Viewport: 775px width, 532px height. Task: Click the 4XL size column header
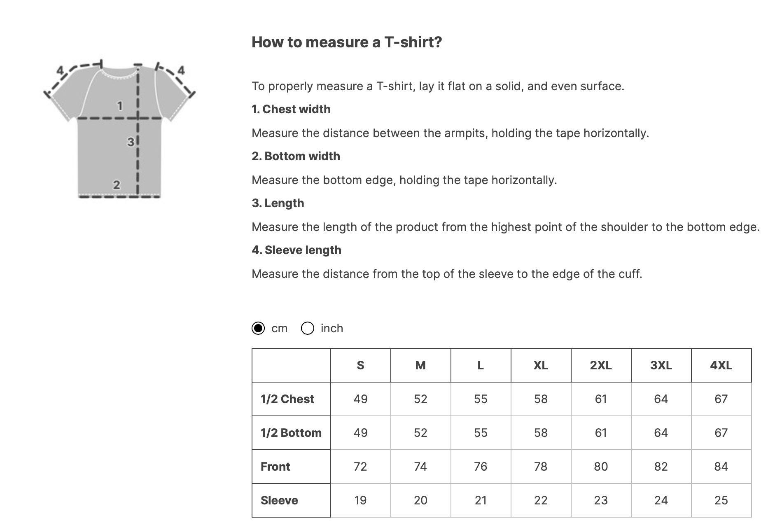coord(721,365)
